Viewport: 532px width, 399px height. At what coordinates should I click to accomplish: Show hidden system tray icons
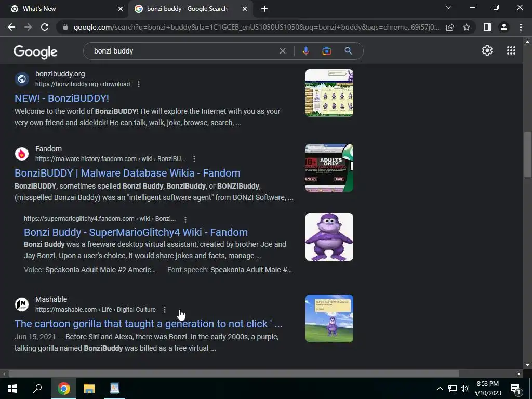(440, 389)
